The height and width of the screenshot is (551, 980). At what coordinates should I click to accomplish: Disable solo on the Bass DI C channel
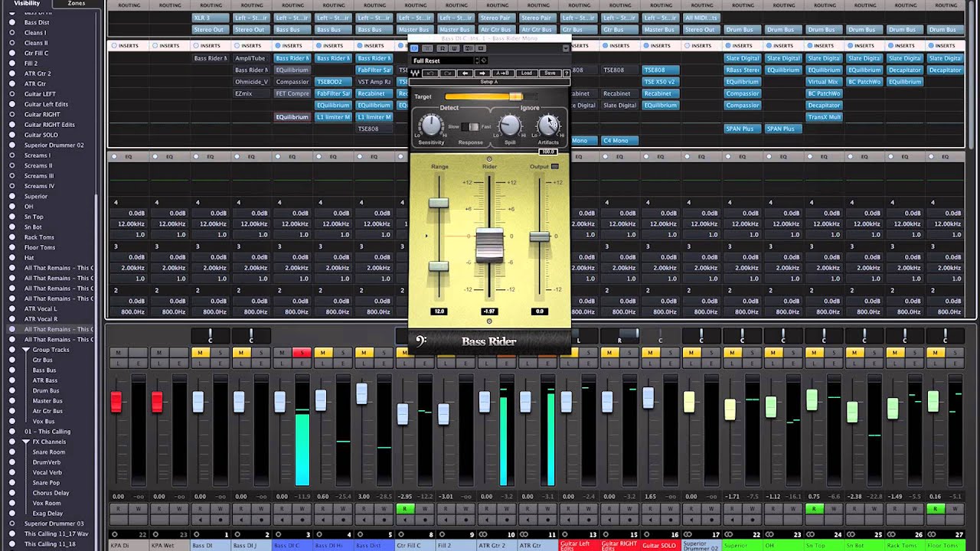(302, 353)
